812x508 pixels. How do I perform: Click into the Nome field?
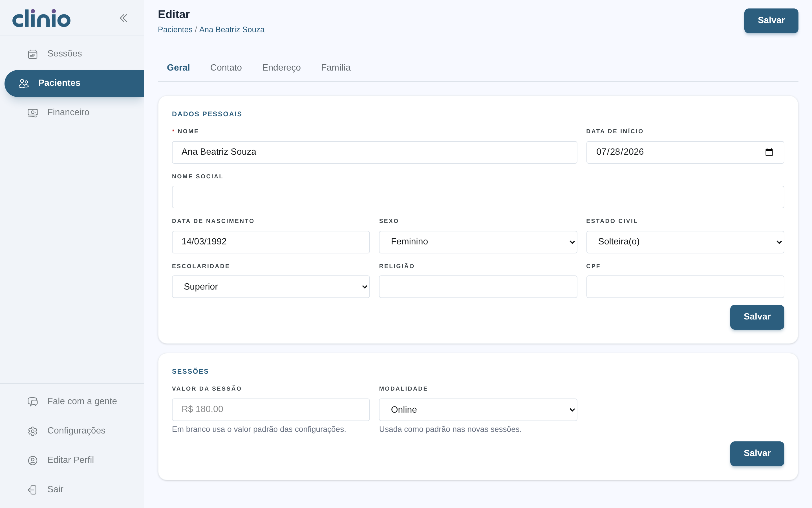pyautogui.click(x=374, y=152)
